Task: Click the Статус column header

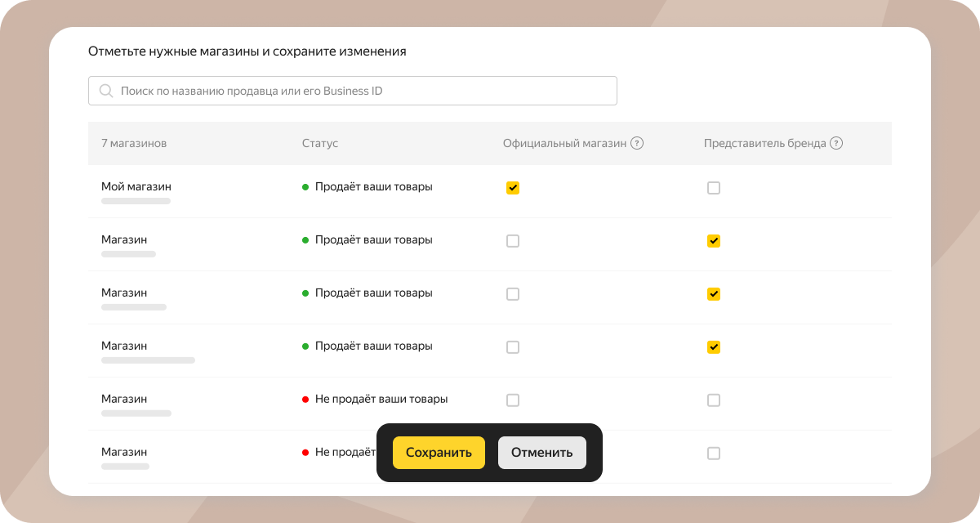Action: [x=320, y=143]
